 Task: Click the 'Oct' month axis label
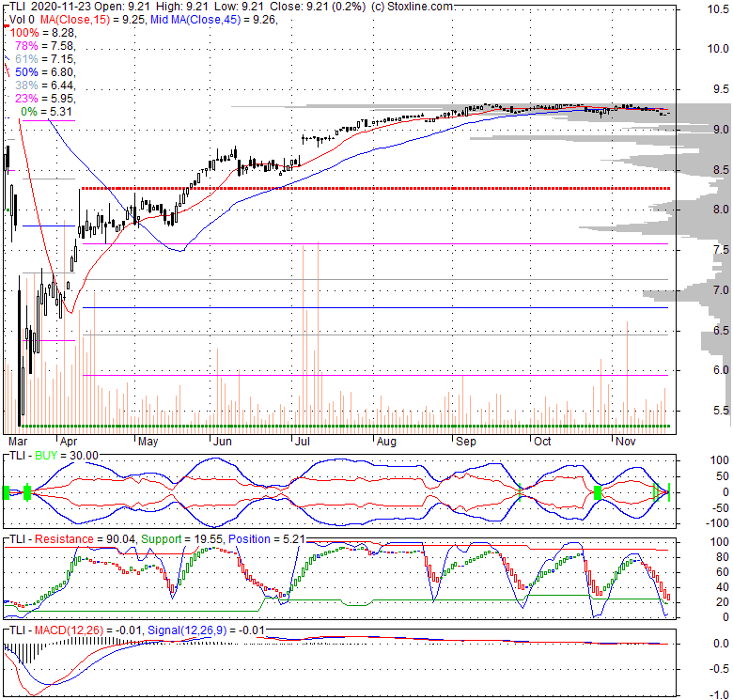click(x=542, y=442)
